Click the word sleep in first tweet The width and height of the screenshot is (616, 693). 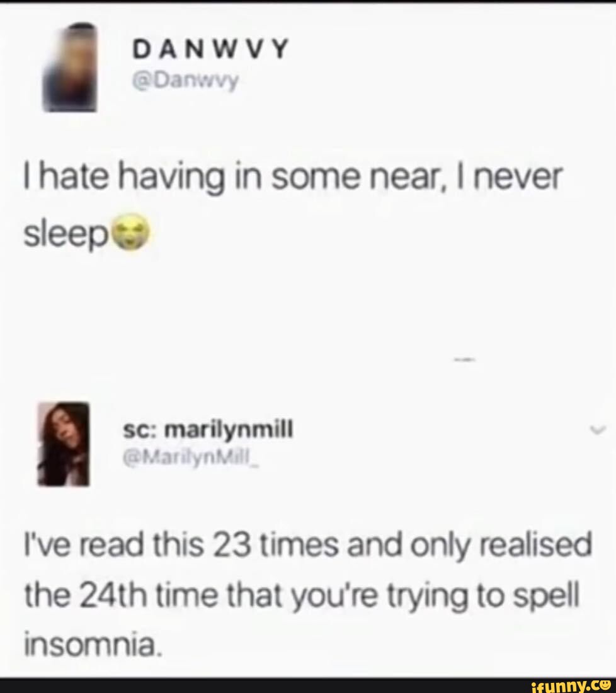(x=67, y=234)
